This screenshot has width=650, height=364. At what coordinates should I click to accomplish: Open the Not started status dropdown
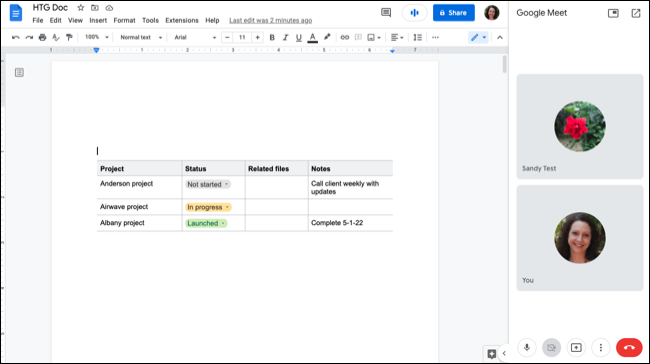[208, 184]
